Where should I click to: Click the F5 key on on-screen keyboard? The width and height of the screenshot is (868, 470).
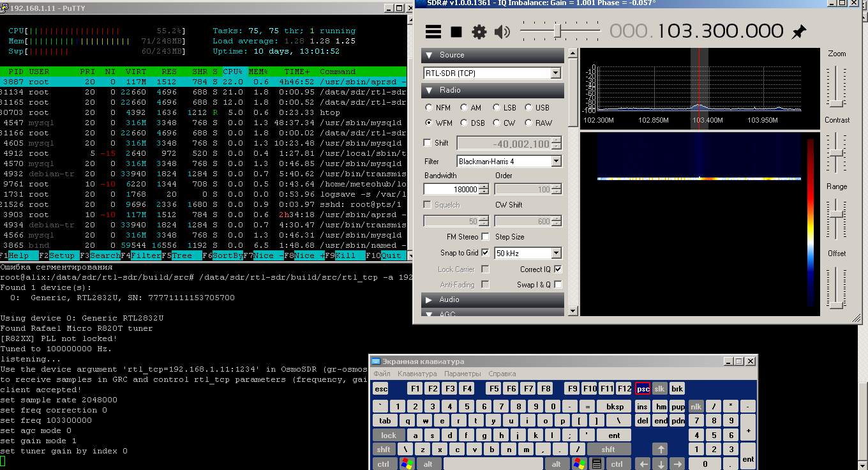[x=494, y=388]
